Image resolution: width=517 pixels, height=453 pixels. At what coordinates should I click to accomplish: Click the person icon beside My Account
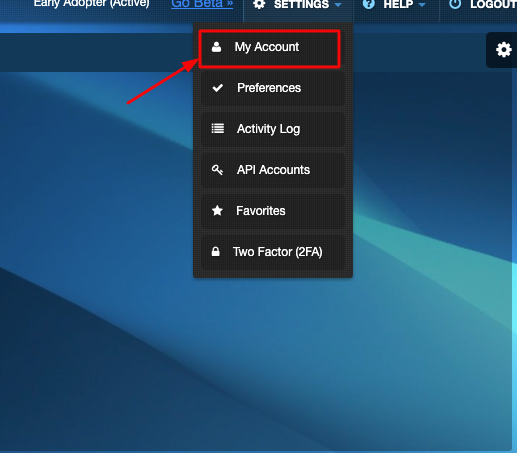(216, 47)
